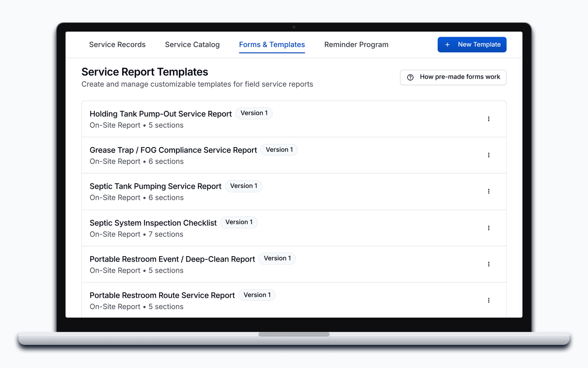Open options menu for Septic System Inspection Checklist

(488, 228)
